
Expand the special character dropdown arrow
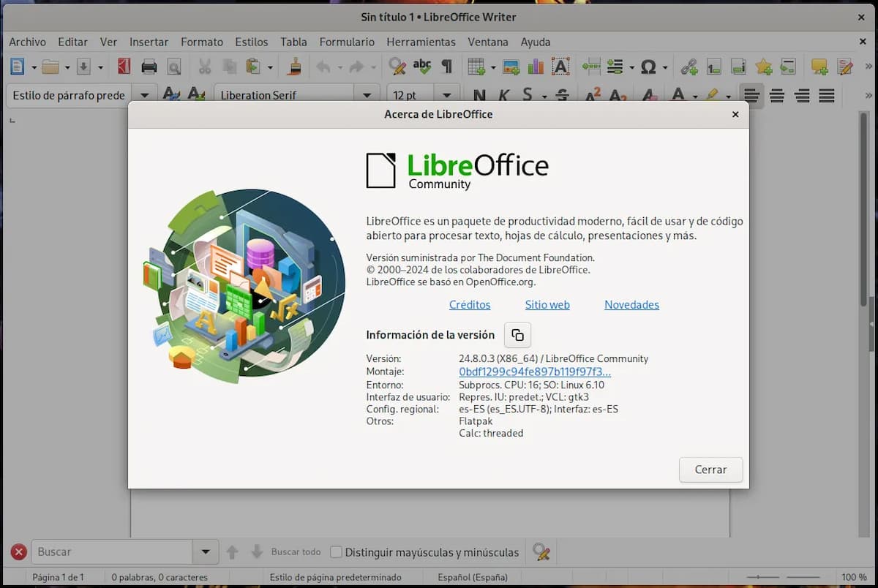coord(665,68)
